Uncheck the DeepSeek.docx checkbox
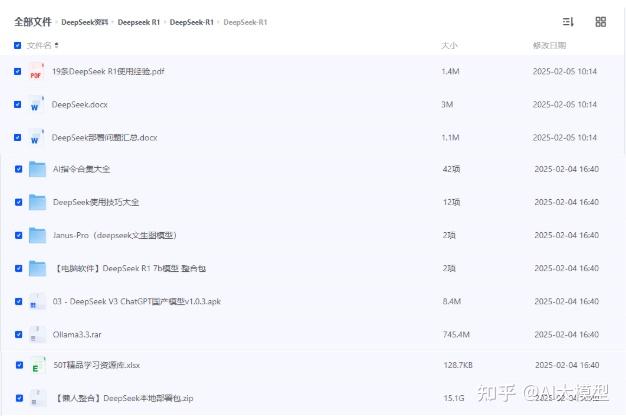Screen dimensions: 626x419 click(x=18, y=105)
